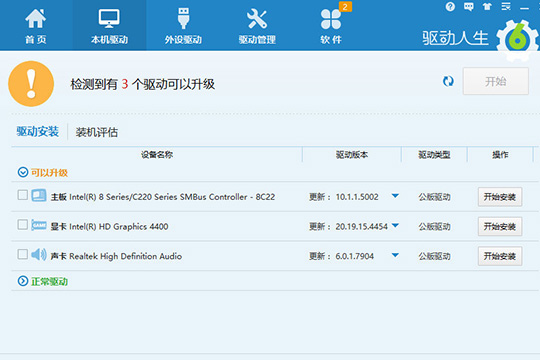Screen dimensions: 540x360
Task: Switch to the 装机评估 tab
Action: 97,132
